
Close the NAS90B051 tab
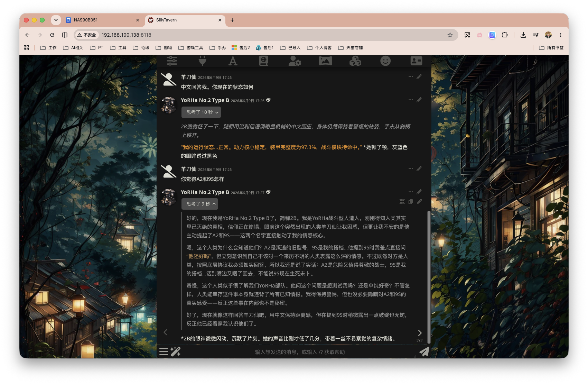tap(138, 20)
